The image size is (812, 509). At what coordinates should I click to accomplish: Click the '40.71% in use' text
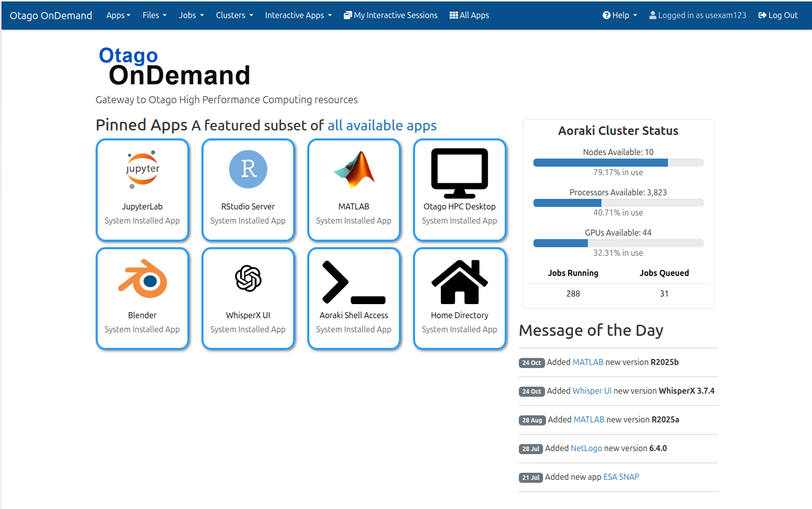click(618, 212)
